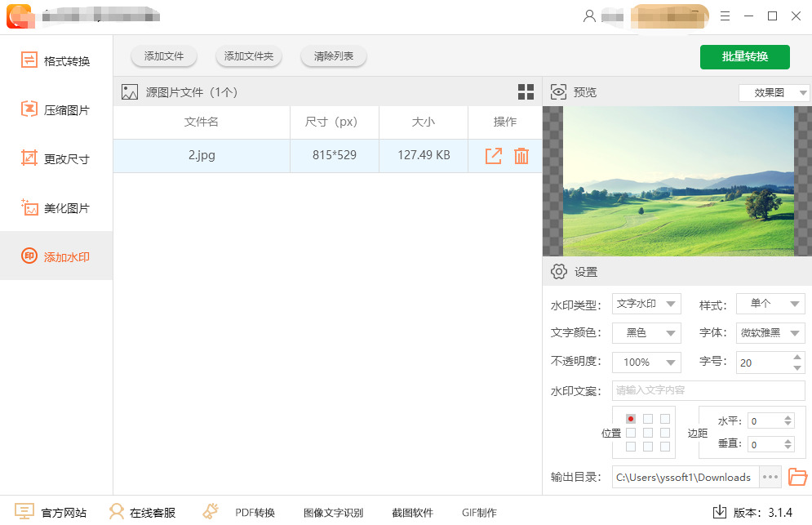Screen dimensions: 812x525
Task: Click the user account icon
Action: point(589,16)
